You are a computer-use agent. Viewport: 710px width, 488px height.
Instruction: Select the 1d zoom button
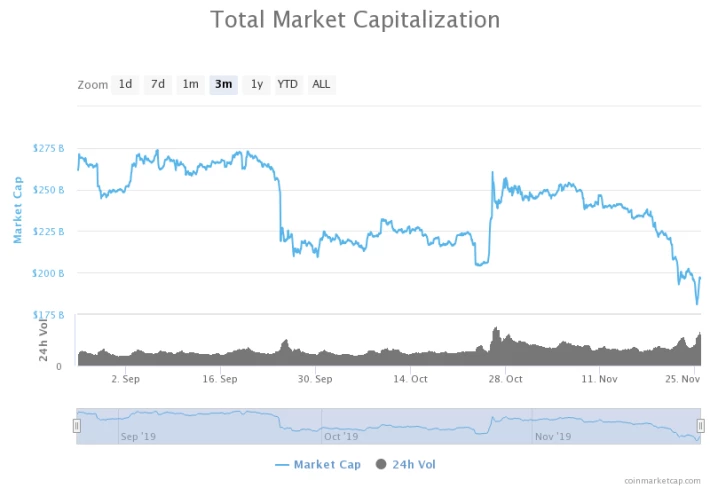click(x=125, y=85)
